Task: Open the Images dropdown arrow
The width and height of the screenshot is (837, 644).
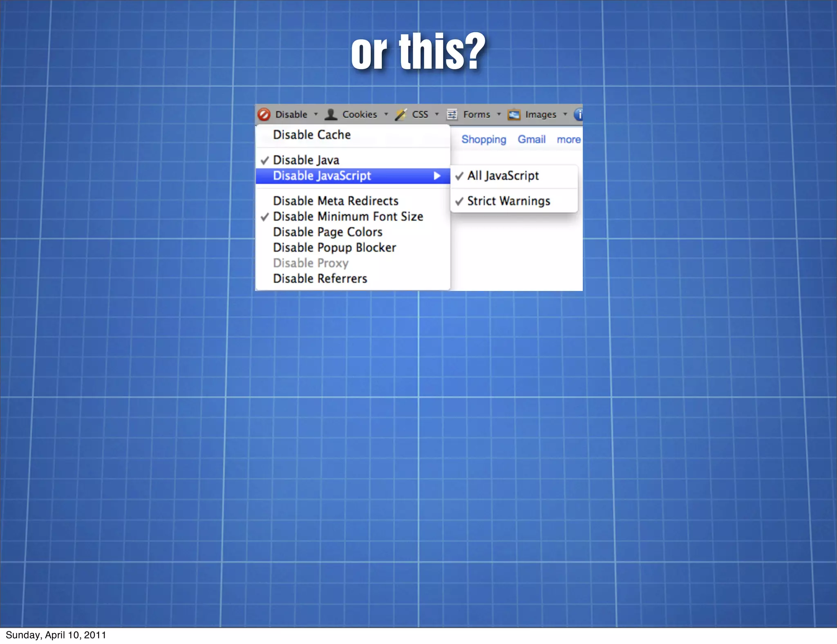Action: pos(565,114)
